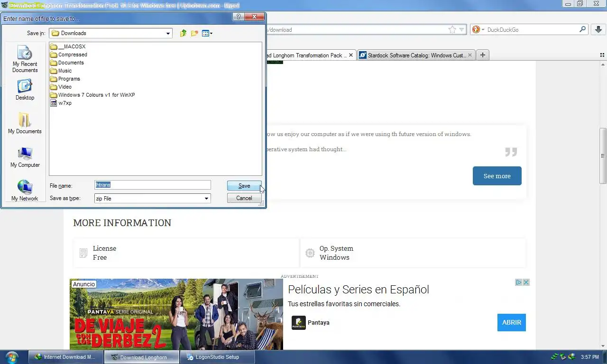Select the Documents folder in file list
Screen dimensions: 607x364
pos(67,63)
